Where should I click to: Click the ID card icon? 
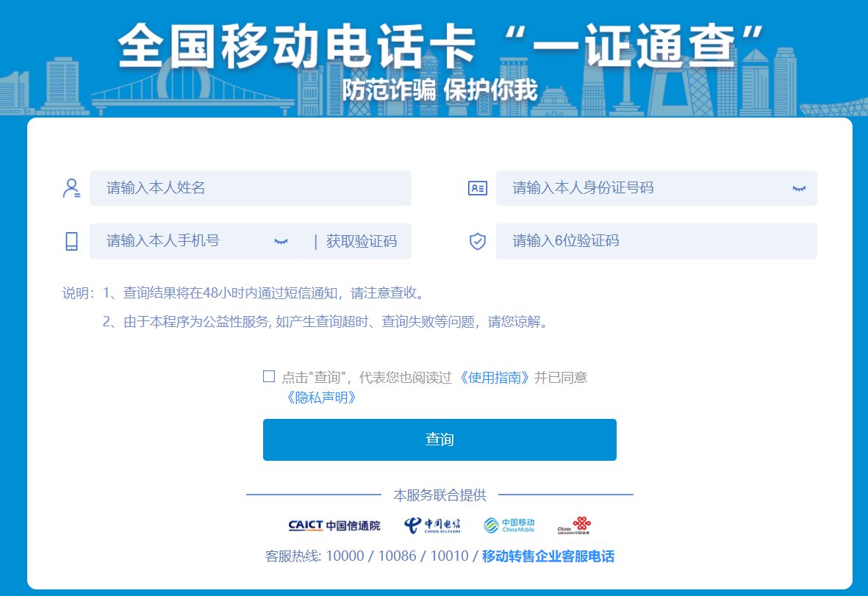(x=478, y=188)
